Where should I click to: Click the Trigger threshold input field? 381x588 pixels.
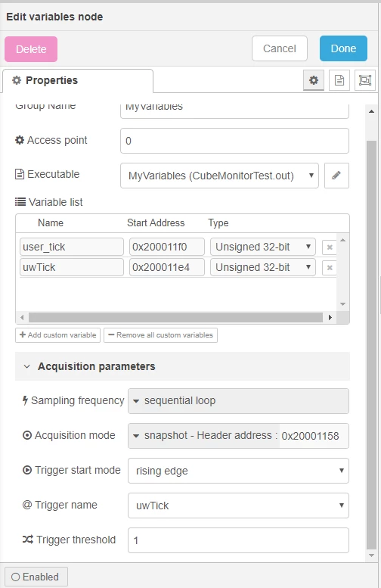[x=238, y=540]
